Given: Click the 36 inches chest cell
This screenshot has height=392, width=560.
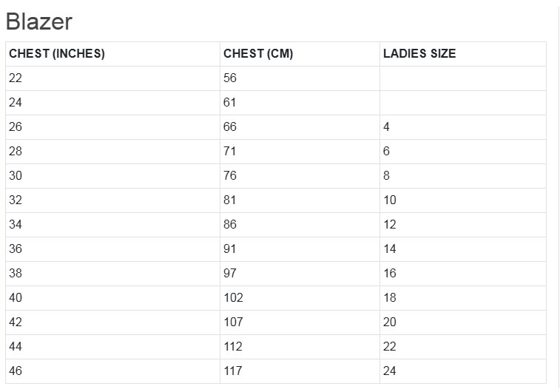Looking at the screenshot, I should [16, 249].
